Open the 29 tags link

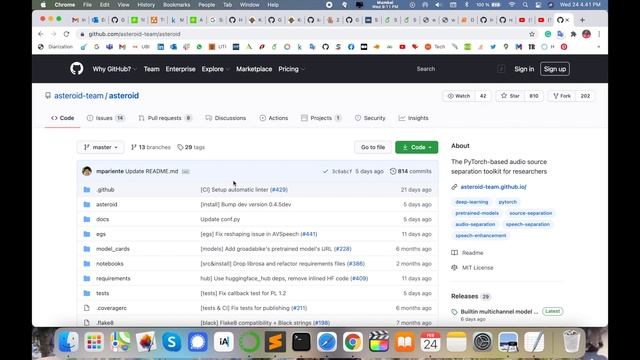[x=191, y=147]
